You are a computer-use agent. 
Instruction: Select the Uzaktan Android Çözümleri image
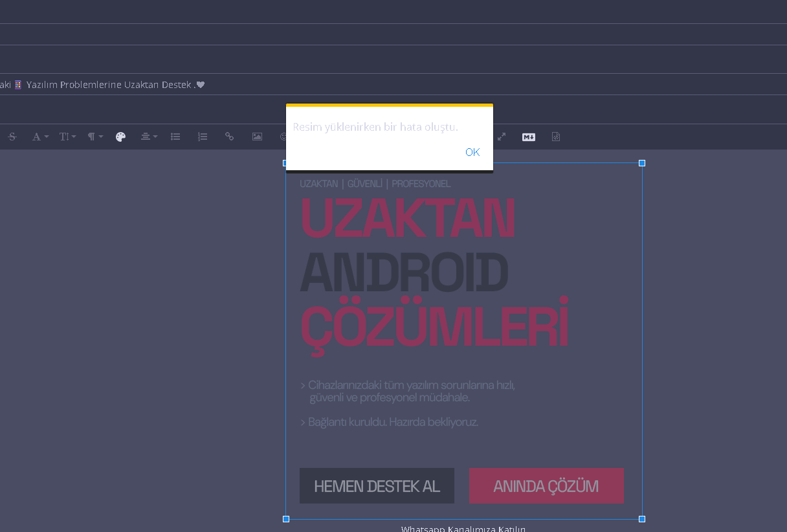click(x=464, y=341)
